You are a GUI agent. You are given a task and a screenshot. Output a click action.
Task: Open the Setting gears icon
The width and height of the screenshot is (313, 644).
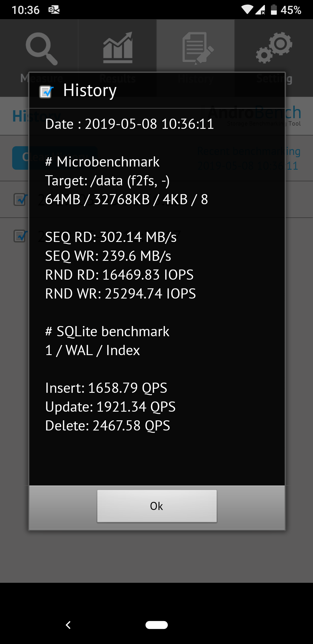pyautogui.click(x=274, y=48)
